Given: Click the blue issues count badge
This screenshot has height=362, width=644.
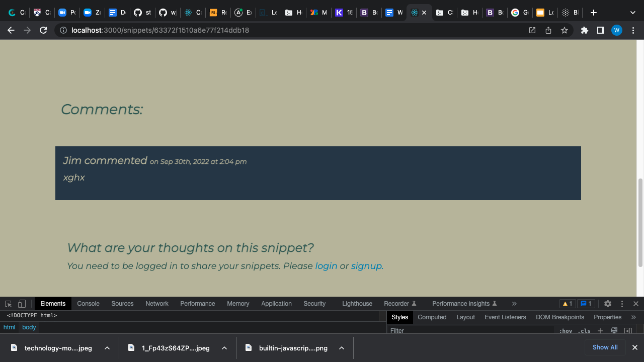Looking at the screenshot, I should pos(586,304).
